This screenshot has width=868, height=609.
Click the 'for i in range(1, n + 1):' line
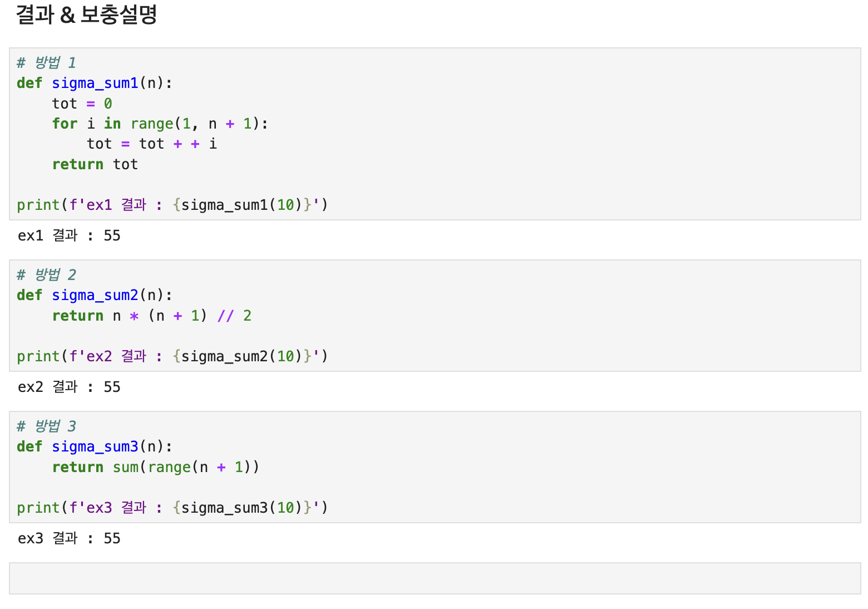point(160,124)
